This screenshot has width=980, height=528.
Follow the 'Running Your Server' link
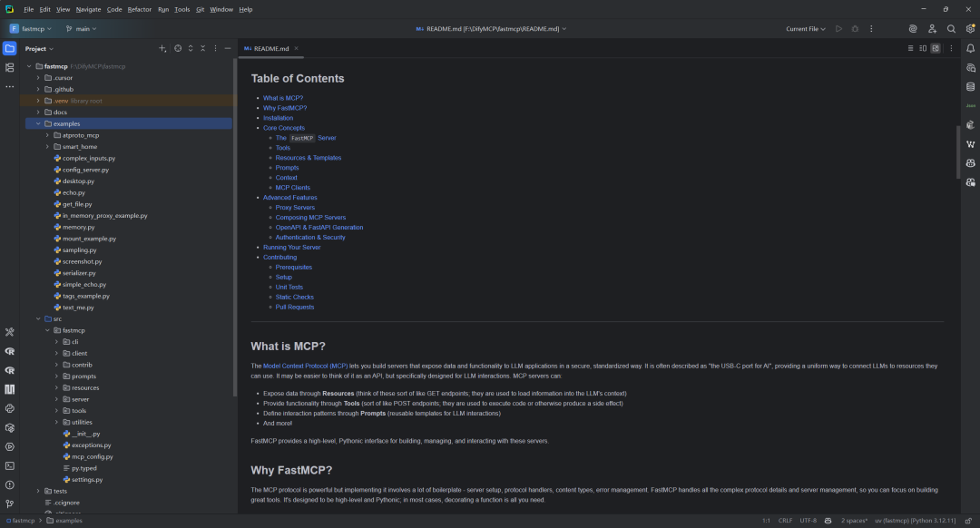292,248
